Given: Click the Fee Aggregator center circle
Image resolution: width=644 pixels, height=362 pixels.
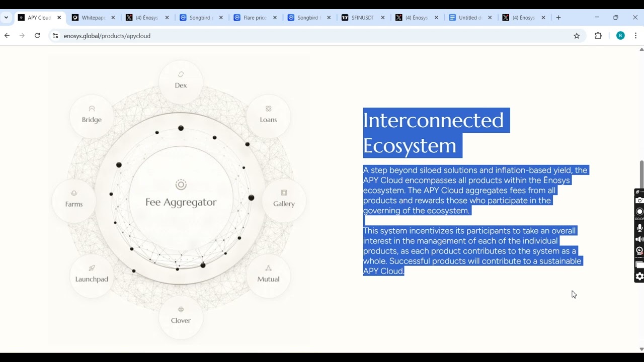Looking at the screenshot, I should pyautogui.click(x=181, y=198).
